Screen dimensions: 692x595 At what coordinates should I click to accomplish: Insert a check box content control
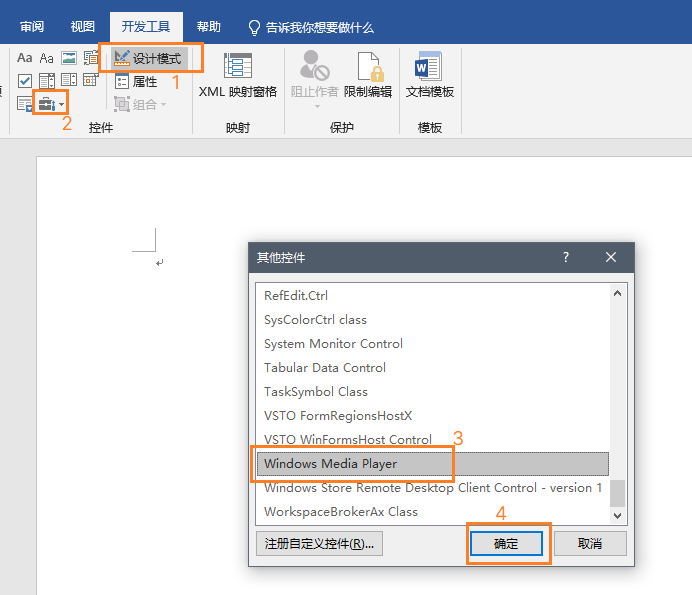tap(25, 80)
